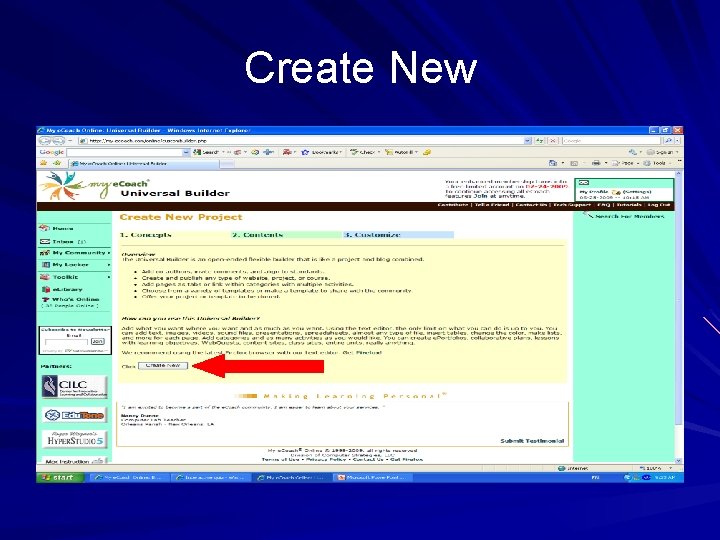Click the Windows Start button
Screen dimensions: 720x540
pyautogui.click(x=60, y=478)
